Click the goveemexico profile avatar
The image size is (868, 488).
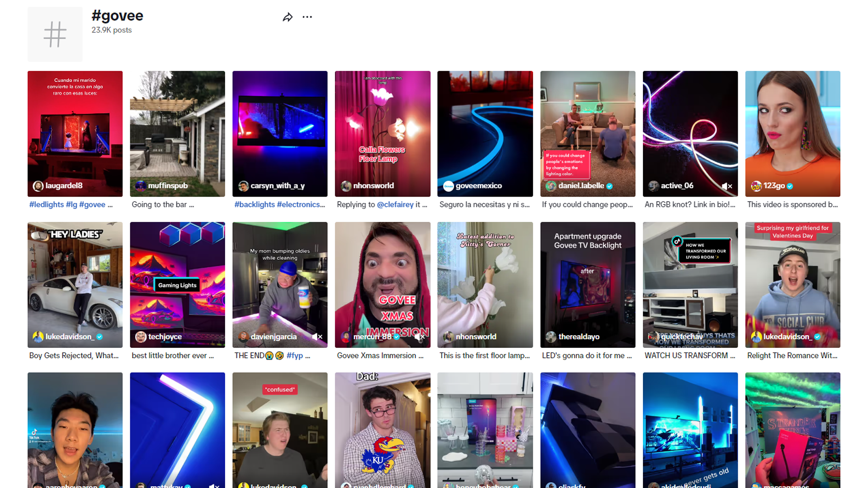tap(448, 186)
